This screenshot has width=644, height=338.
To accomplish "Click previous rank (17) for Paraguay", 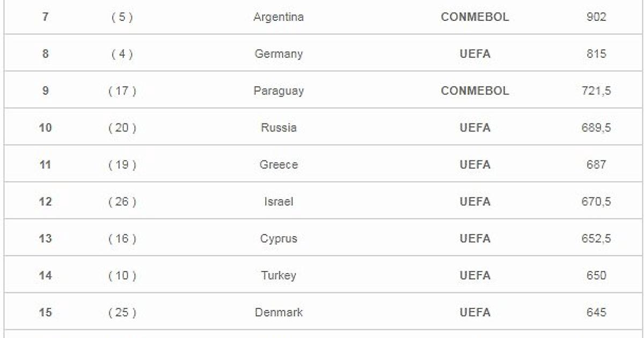I will [122, 91].
